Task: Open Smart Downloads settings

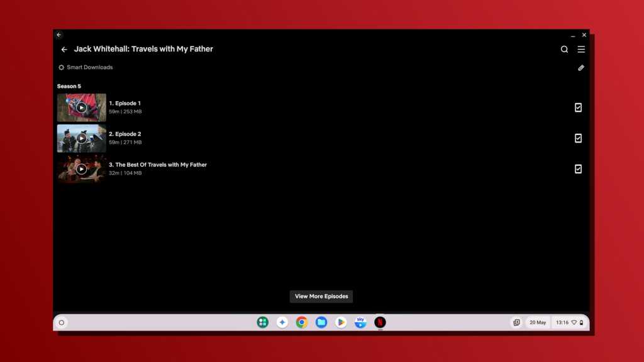Action: click(86, 67)
